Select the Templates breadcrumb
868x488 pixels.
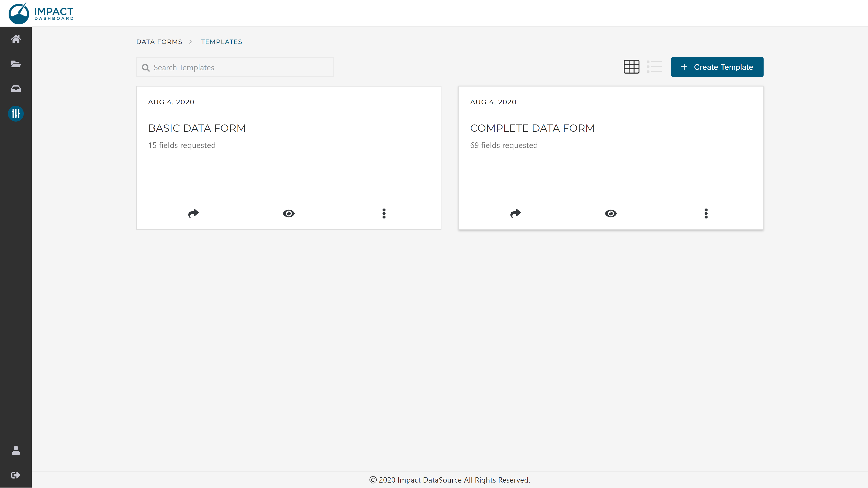point(221,42)
